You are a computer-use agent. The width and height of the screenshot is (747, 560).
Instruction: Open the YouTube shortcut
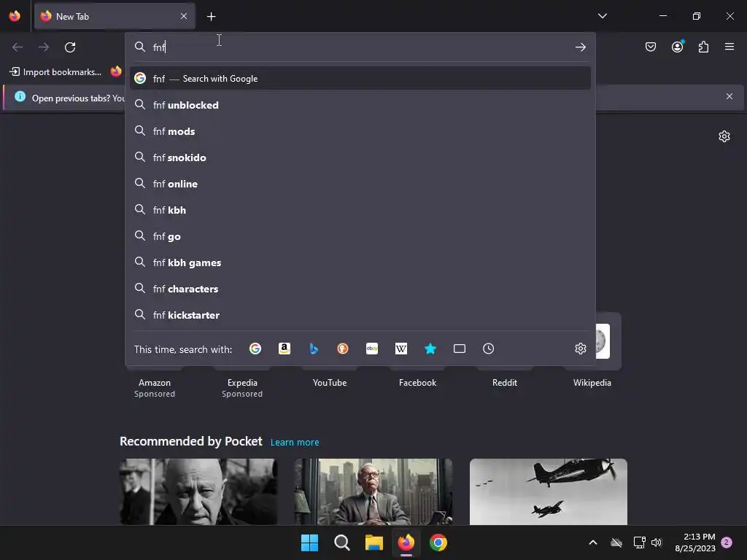coord(330,382)
